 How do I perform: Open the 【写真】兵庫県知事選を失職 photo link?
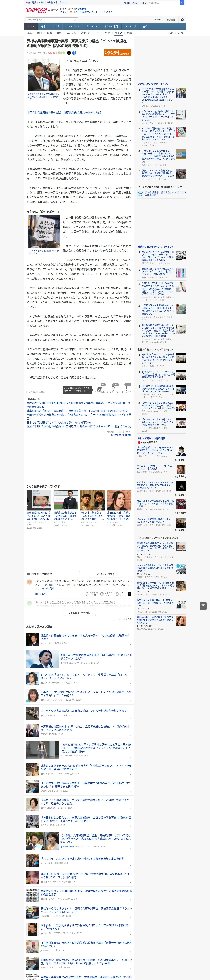coord(64,113)
